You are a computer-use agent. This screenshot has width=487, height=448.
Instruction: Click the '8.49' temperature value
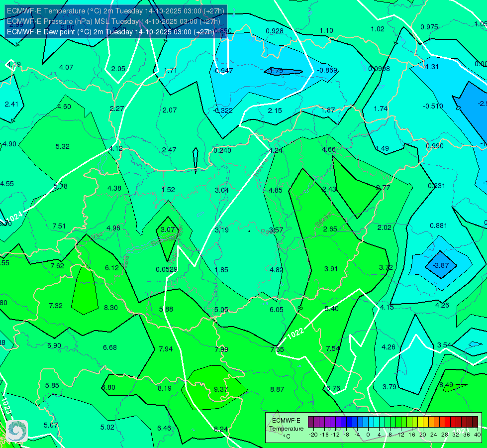click(446, 385)
